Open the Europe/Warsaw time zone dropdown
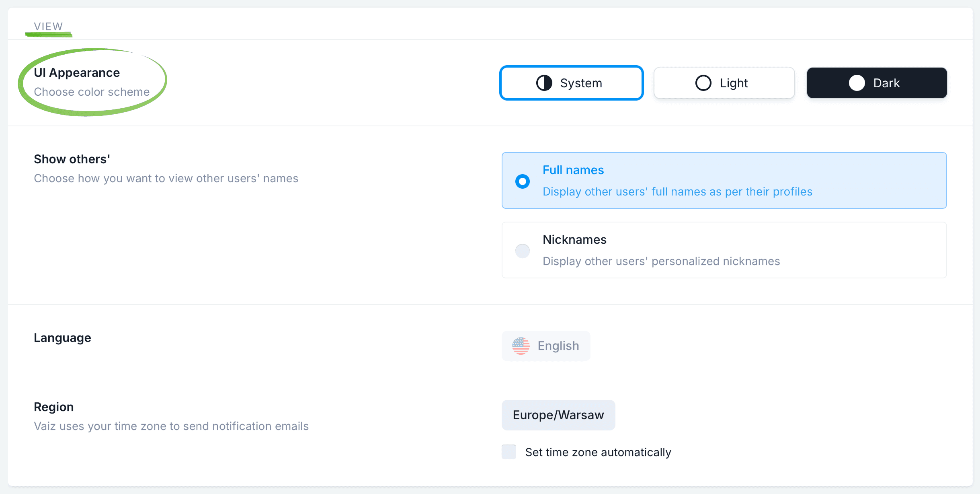This screenshot has height=494, width=980. [x=558, y=415]
